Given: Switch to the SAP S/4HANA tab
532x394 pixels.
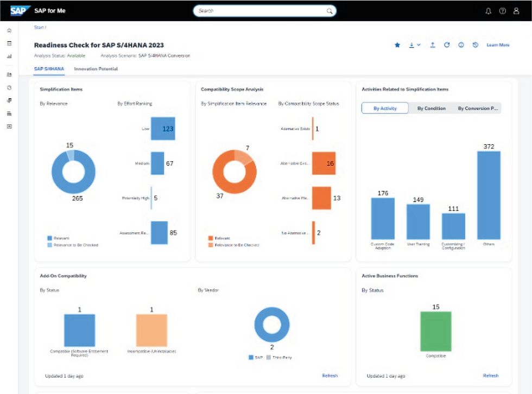Looking at the screenshot, I should coord(49,69).
